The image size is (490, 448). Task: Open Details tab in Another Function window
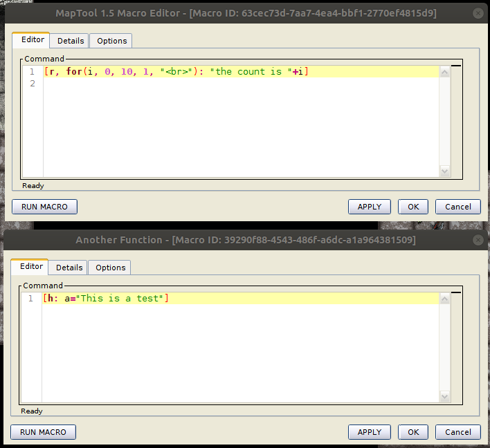[68, 268]
